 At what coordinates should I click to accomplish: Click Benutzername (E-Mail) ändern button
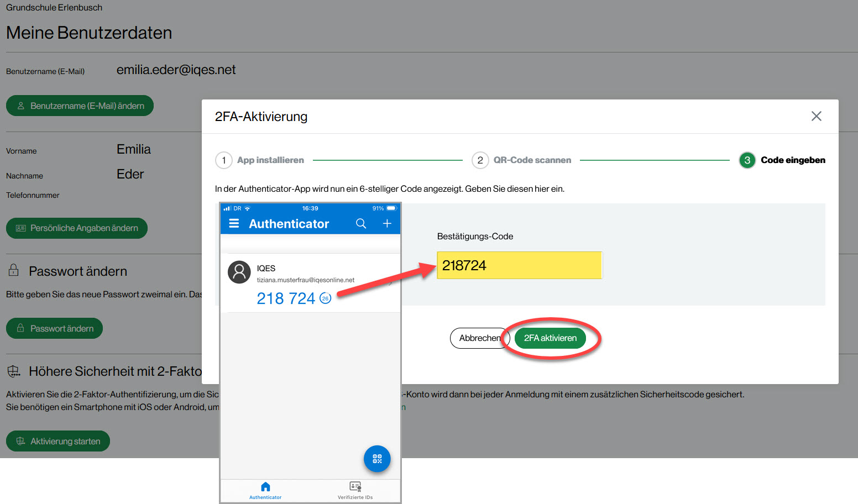pyautogui.click(x=80, y=106)
